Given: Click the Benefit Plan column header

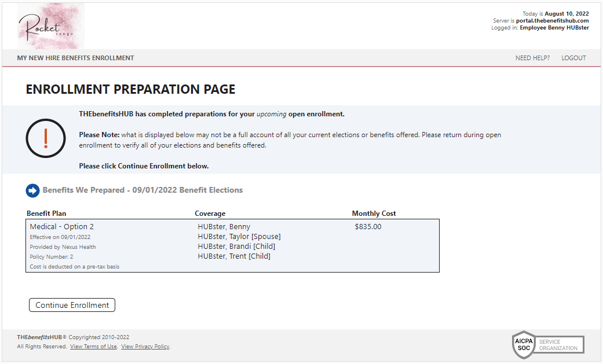Looking at the screenshot, I should 46,214.
